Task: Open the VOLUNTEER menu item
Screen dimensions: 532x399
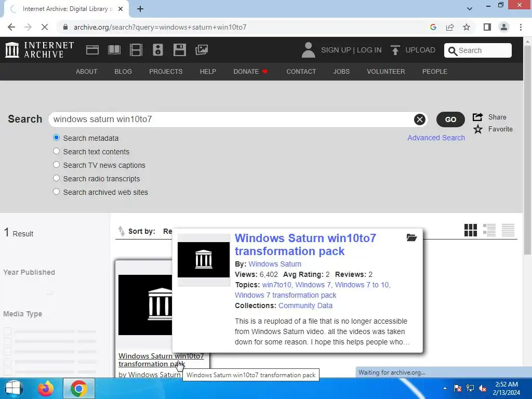Action: [x=386, y=72]
